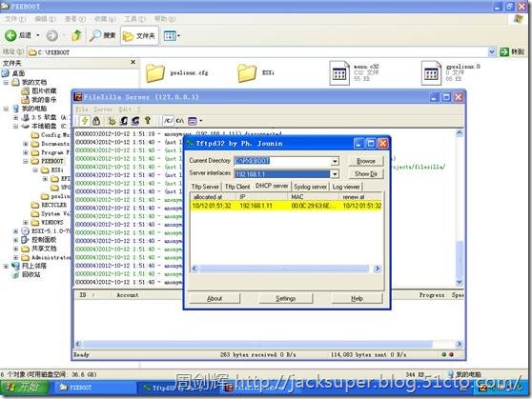
Task: Go up one folder level in Explorer
Action: click(76, 35)
